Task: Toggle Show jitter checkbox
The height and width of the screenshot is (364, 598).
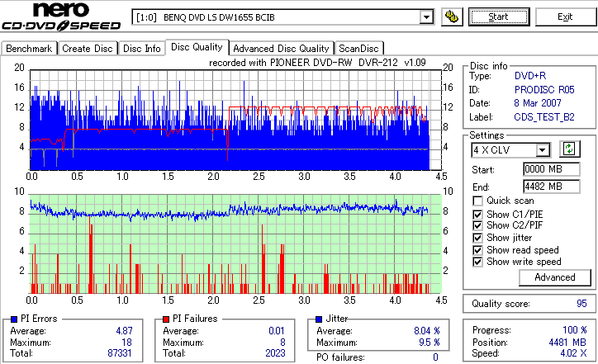Action: point(477,238)
